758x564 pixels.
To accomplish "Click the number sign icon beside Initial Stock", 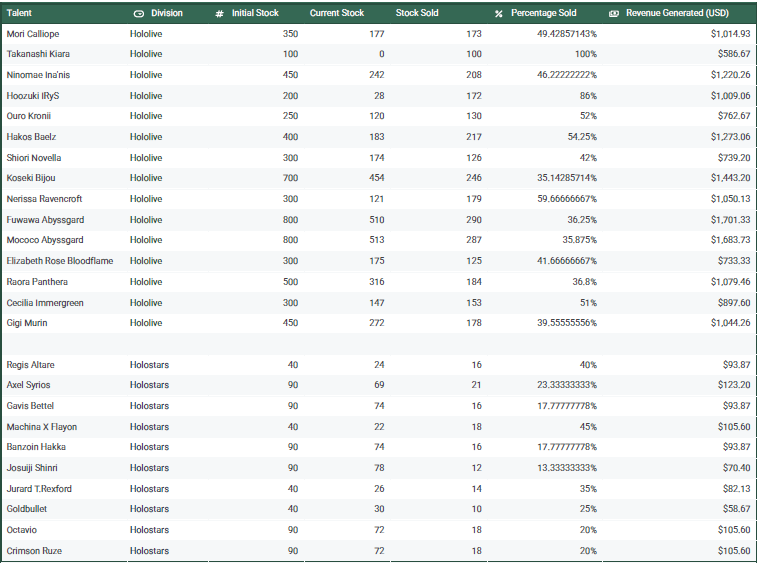I will [x=219, y=14].
